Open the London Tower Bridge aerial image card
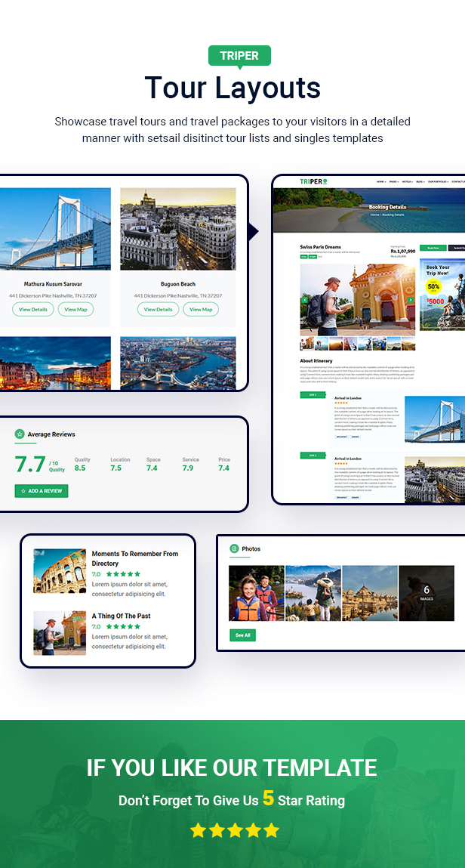 (178, 363)
